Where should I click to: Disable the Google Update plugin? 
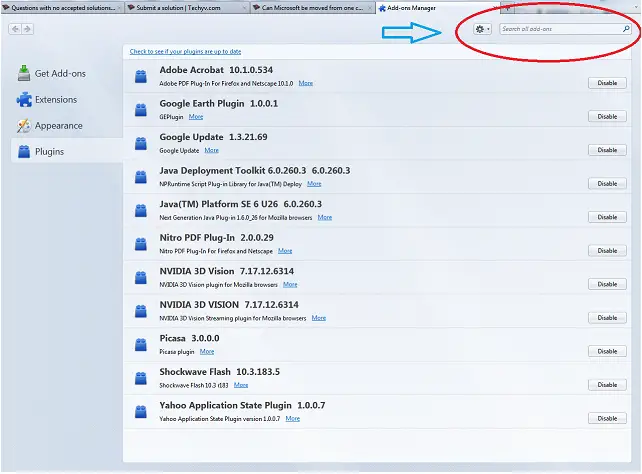click(x=607, y=150)
